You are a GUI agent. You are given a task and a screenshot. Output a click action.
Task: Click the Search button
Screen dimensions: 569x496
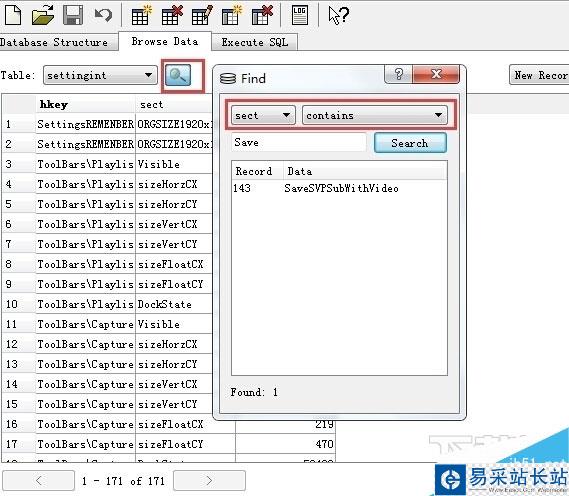410,143
